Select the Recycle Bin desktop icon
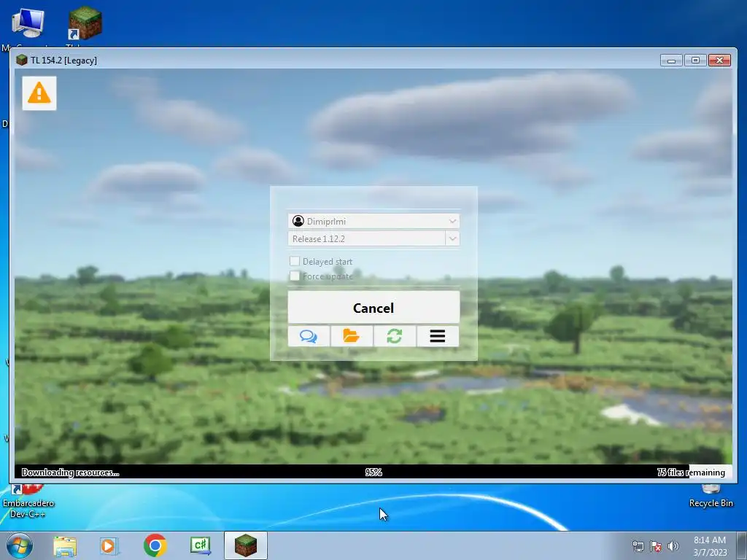The width and height of the screenshot is (747, 560). click(x=711, y=497)
